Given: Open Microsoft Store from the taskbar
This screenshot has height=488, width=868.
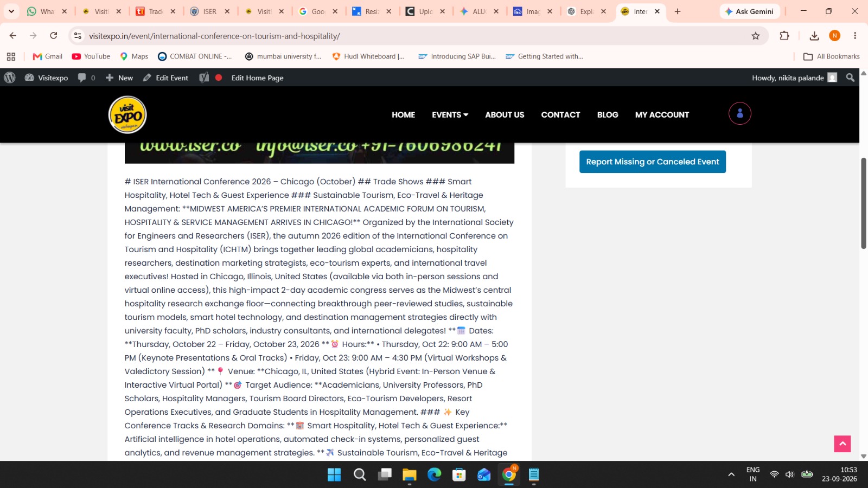Looking at the screenshot, I should [x=459, y=475].
